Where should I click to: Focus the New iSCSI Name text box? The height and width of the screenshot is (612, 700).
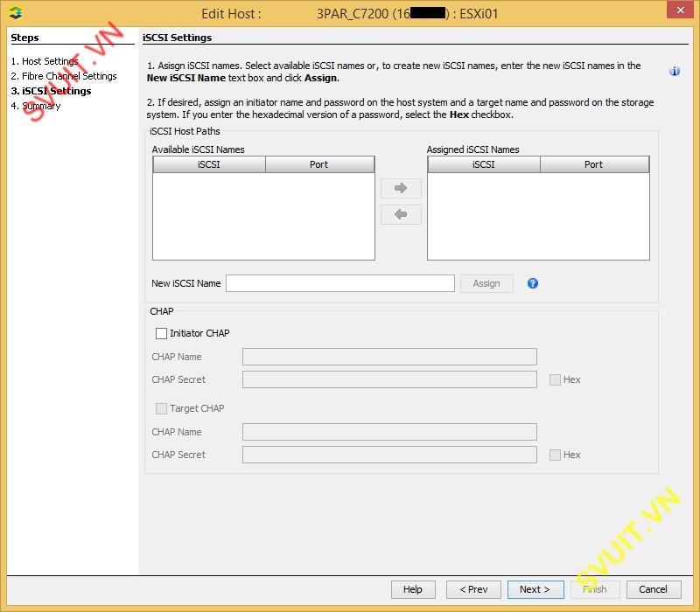340,283
